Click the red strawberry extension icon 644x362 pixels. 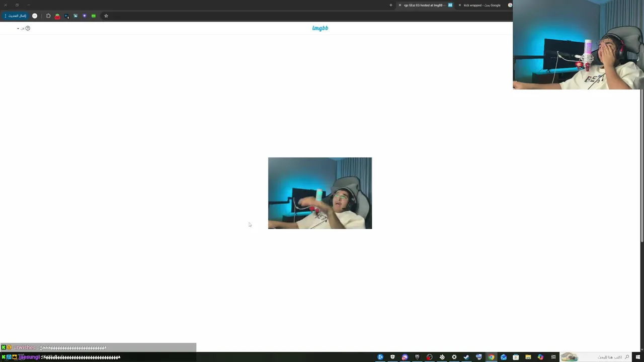tap(57, 16)
